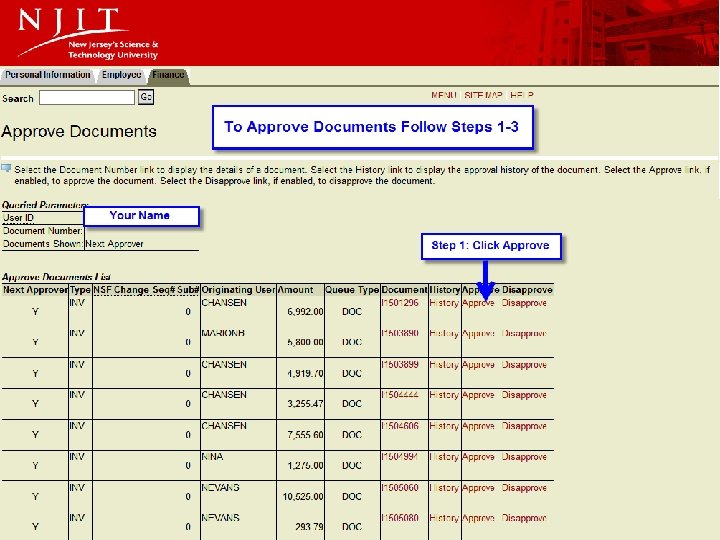Open document I1503890

[400, 333]
